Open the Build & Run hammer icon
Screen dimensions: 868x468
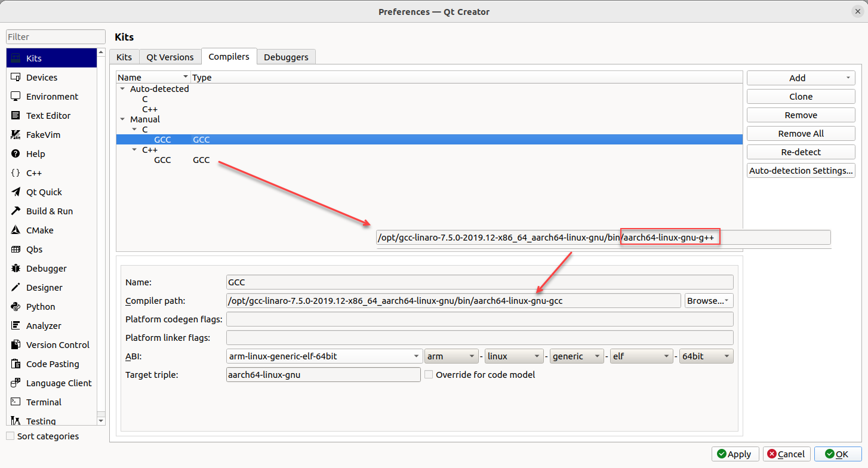point(16,211)
